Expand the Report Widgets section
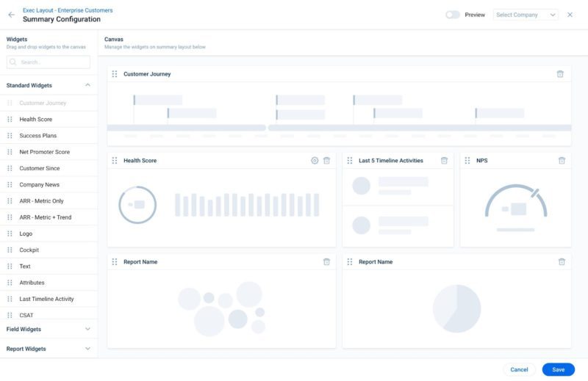 (87, 349)
